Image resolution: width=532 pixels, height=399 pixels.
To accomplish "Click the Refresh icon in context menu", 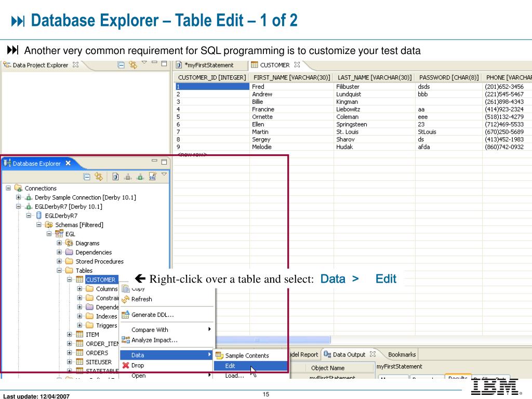I will point(126,299).
